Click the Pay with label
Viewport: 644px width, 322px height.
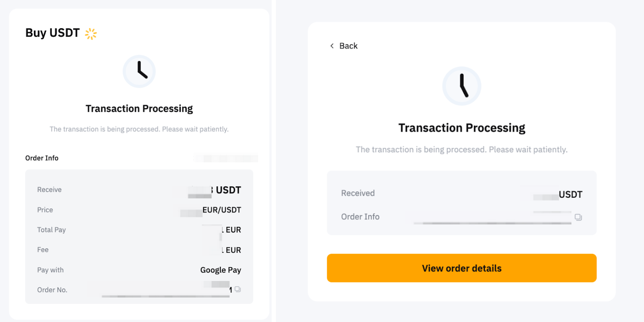pos(50,270)
